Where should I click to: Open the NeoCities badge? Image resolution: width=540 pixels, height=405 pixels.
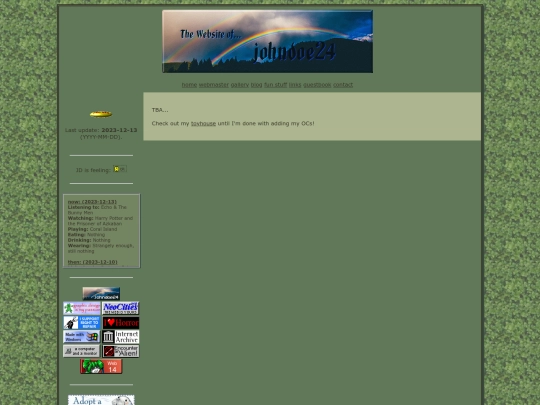click(121, 308)
